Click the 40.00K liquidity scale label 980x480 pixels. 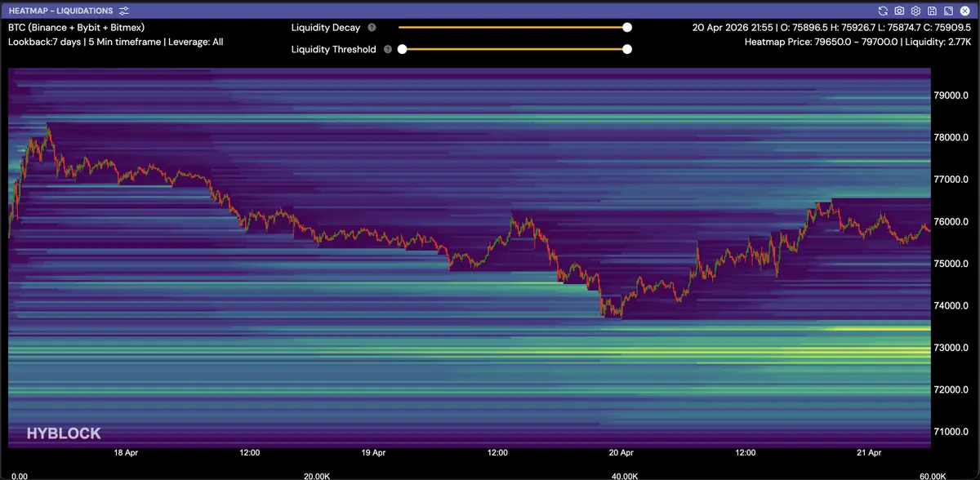pyautogui.click(x=625, y=475)
